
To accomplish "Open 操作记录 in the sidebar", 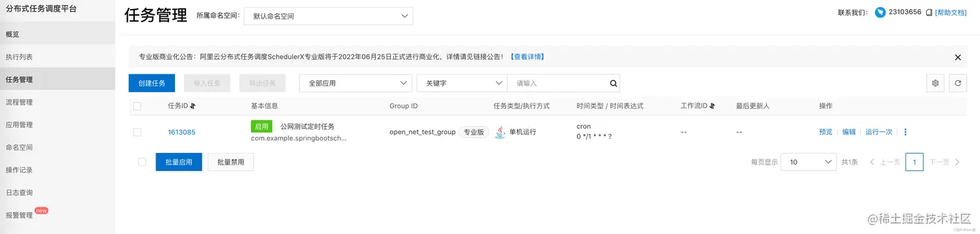I will 57,170.
